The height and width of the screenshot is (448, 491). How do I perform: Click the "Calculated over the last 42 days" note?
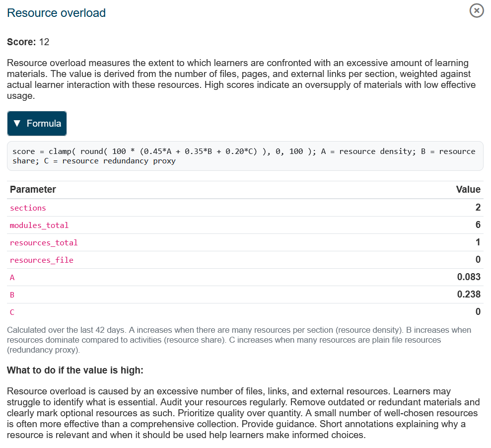[238, 340]
